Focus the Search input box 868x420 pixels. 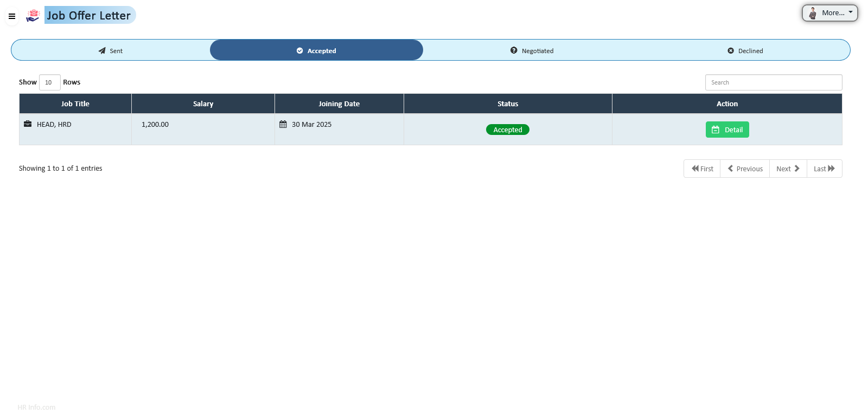click(774, 82)
